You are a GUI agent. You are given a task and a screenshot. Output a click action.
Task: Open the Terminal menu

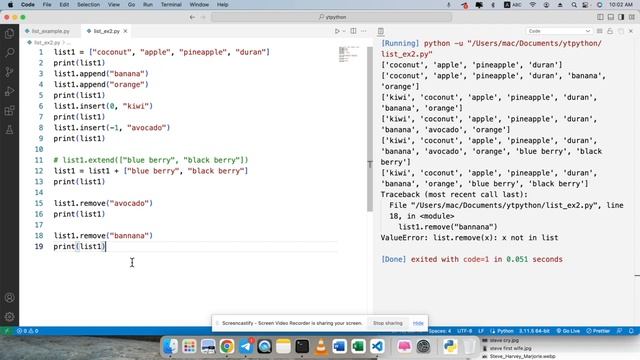pyautogui.click(x=171, y=4)
